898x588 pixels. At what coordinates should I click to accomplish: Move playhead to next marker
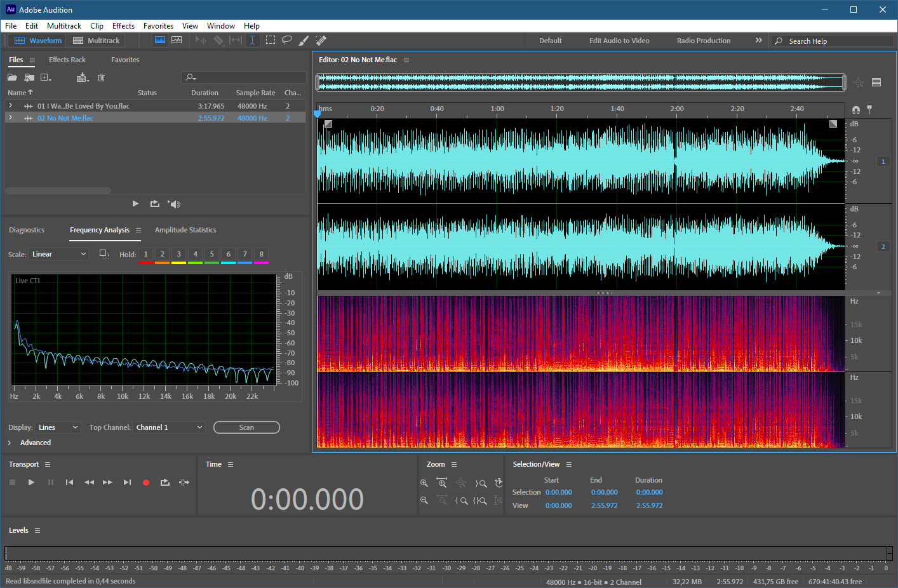click(x=127, y=483)
